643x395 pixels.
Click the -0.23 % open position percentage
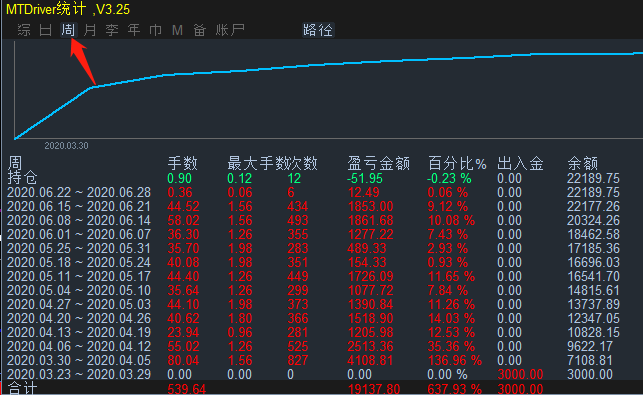click(449, 178)
